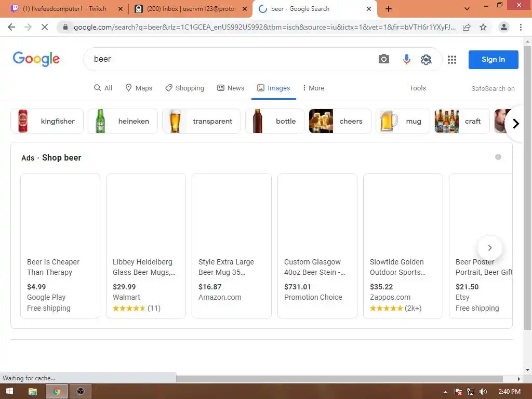Open Libbey Heidelberg Glass Beer Mugs ad

(x=146, y=246)
